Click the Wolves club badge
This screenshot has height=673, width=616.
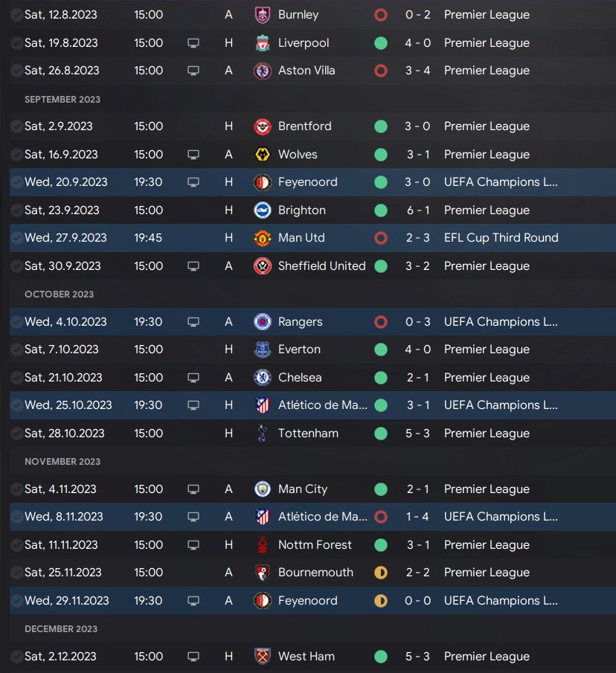click(262, 155)
